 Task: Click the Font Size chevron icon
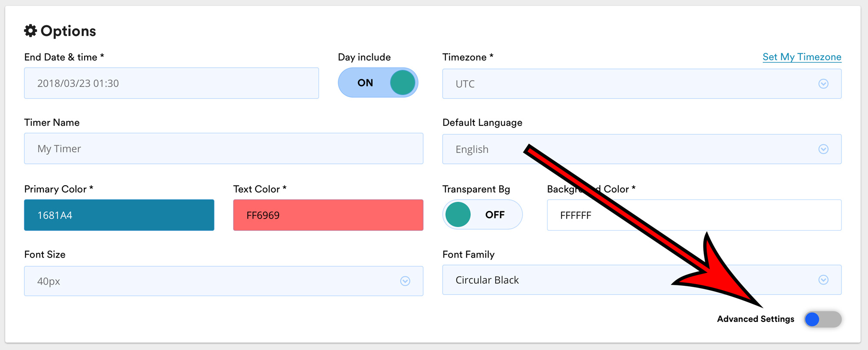coord(405,281)
